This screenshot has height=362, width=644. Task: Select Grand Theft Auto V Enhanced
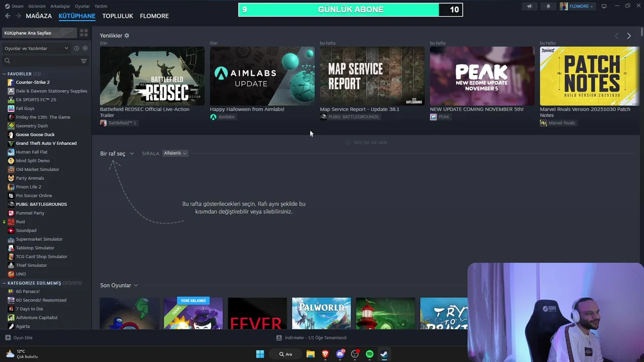pos(46,143)
